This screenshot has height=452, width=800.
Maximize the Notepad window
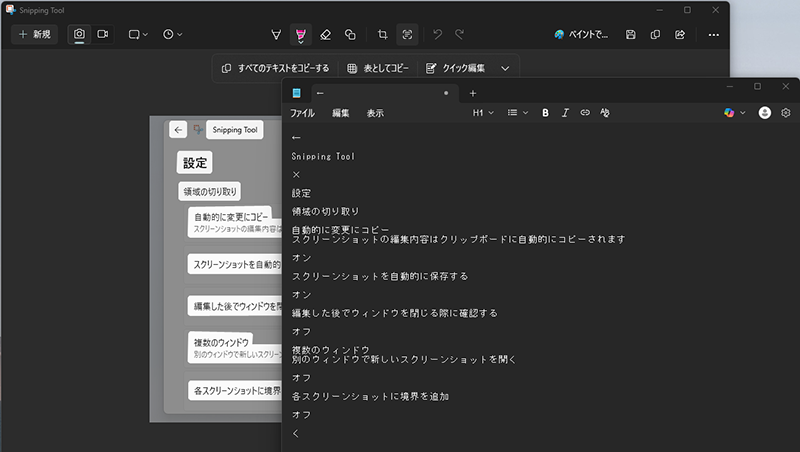pyautogui.click(x=758, y=87)
